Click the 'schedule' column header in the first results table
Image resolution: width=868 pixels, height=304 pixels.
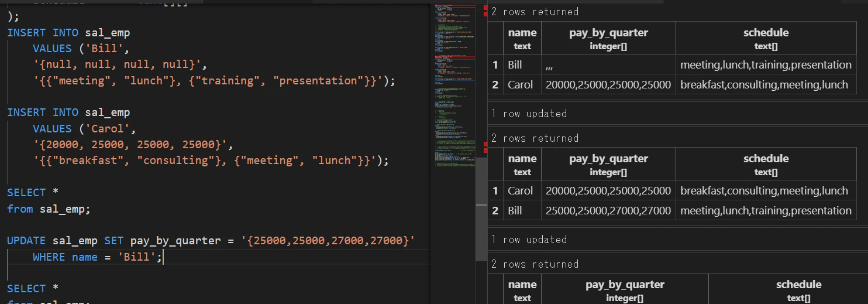(x=766, y=39)
